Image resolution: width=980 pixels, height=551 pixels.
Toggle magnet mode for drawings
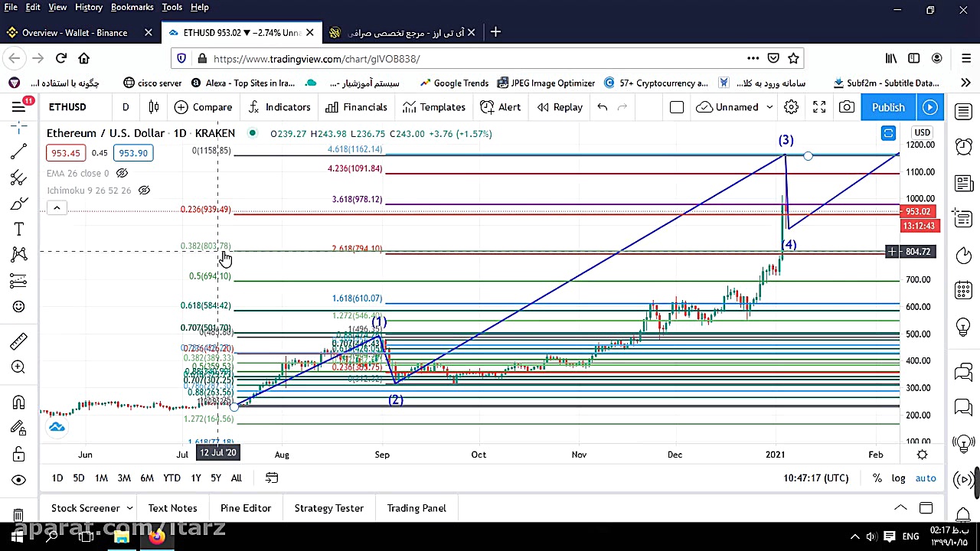(19, 403)
